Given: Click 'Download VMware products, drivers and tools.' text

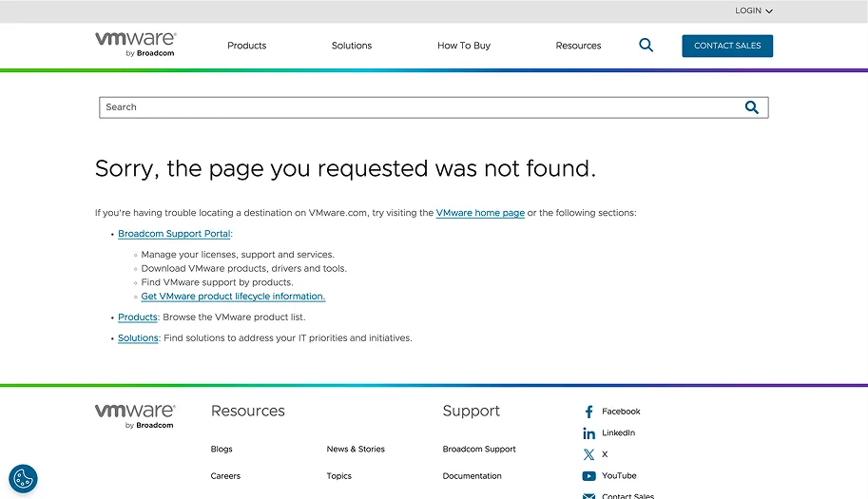Looking at the screenshot, I should click(243, 268).
